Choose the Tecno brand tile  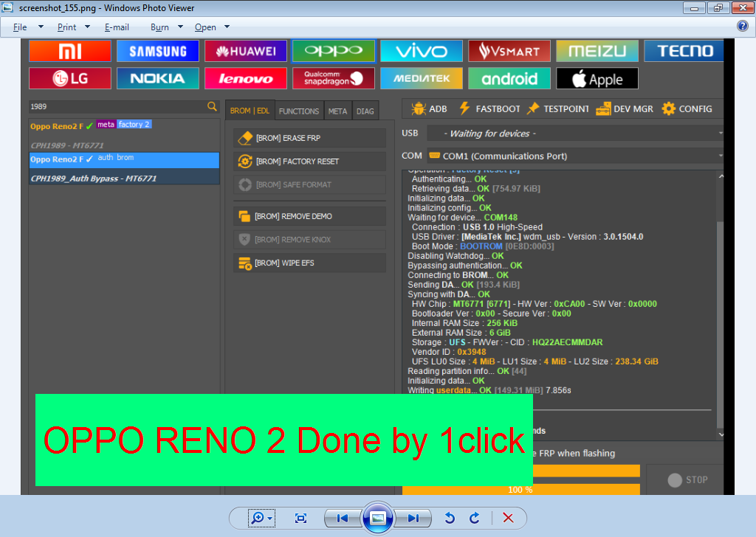684,51
